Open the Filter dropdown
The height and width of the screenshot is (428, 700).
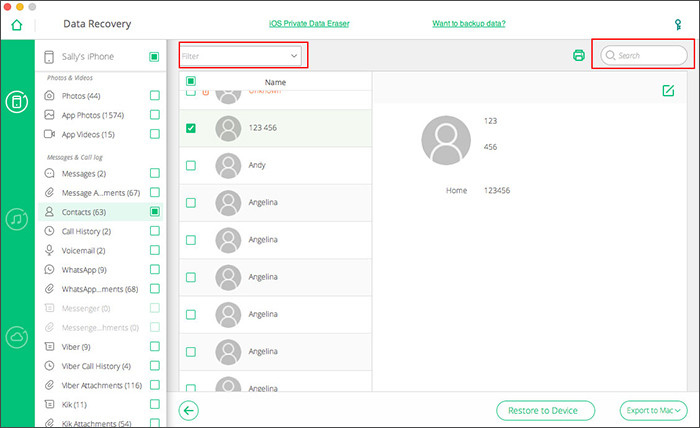tap(241, 56)
